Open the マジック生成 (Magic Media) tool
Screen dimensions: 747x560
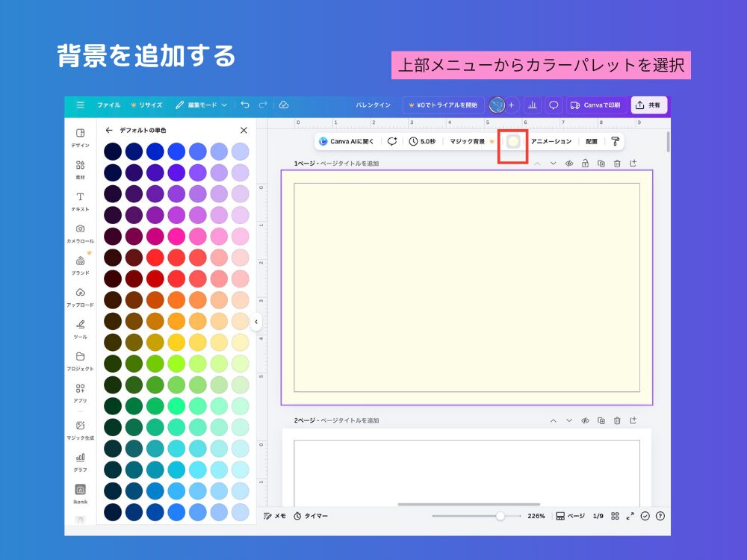pyautogui.click(x=80, y=424)
